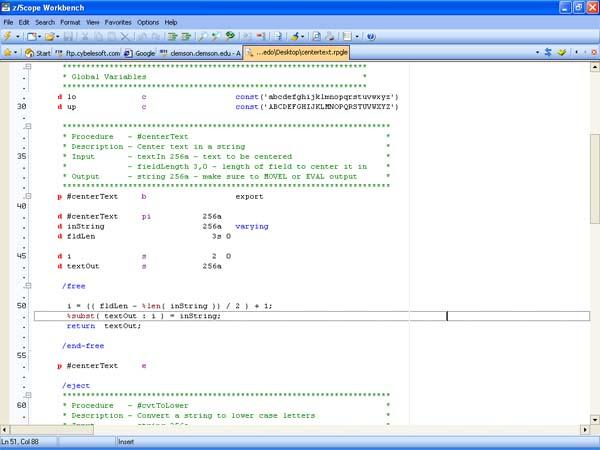Expand the page layout dropdown arrow

click(357, 37)
